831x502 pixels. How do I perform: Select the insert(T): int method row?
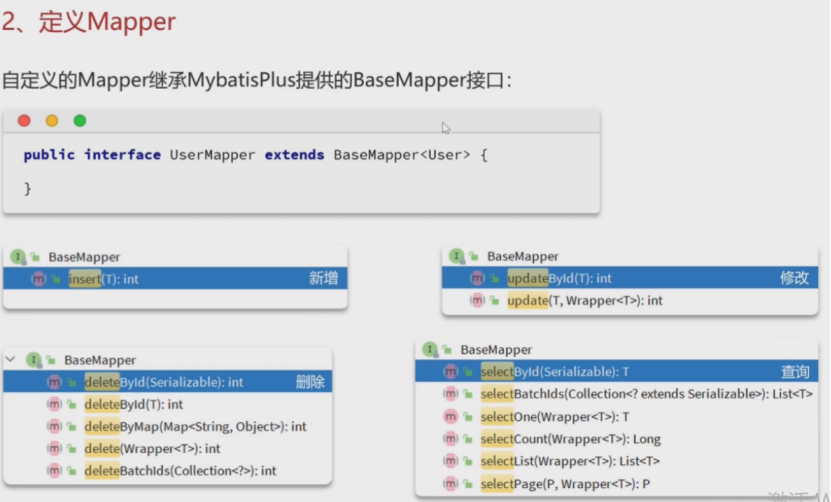[x=175, y=278]
